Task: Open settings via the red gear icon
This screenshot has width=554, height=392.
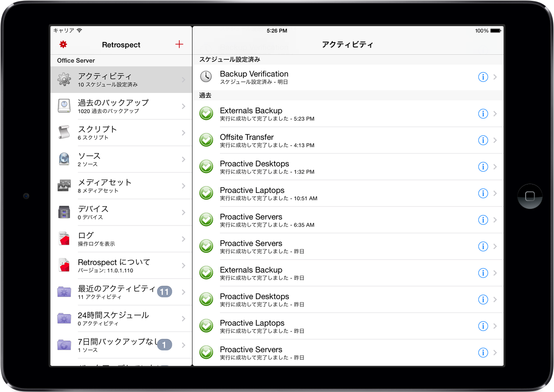Action: tap(63, 45)
